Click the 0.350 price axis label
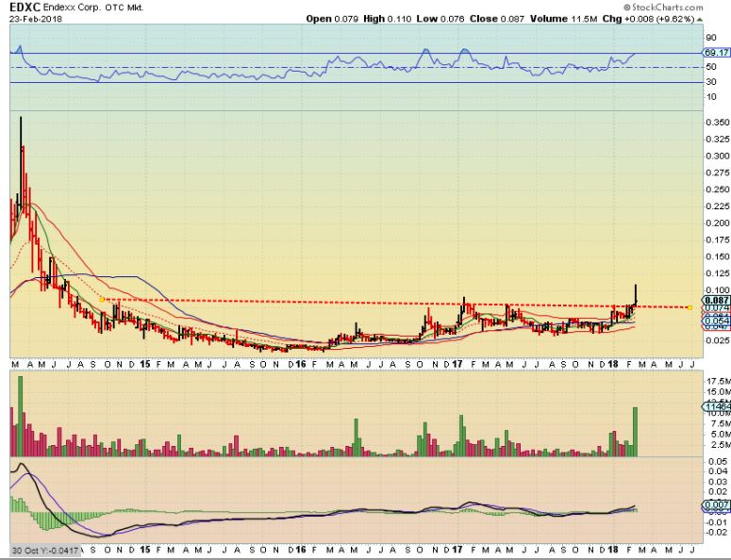Image resolution: width=731 pixels, height=560 pixels. 718,123
